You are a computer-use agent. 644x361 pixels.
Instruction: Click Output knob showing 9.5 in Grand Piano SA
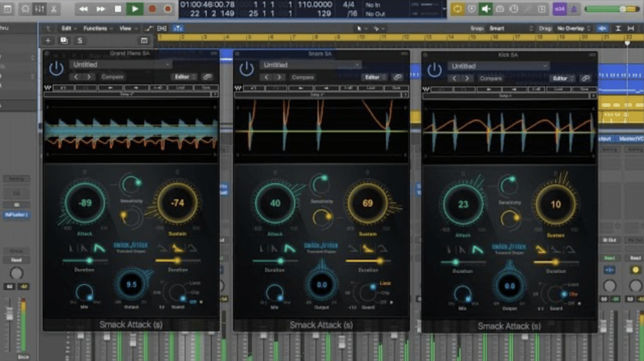click(132, 284)
